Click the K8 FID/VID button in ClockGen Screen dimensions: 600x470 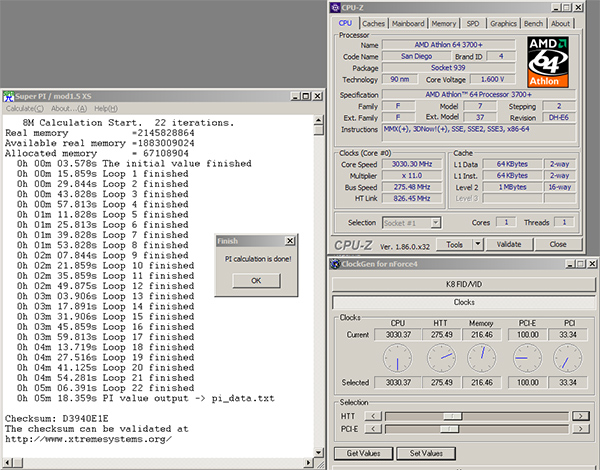[x=464, y=284]
